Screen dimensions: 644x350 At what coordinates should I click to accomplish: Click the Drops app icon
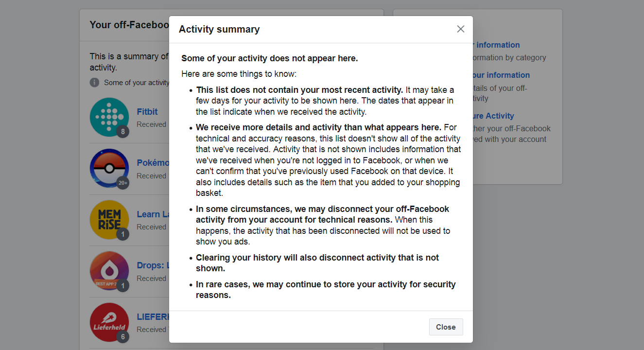coord(109,270)
